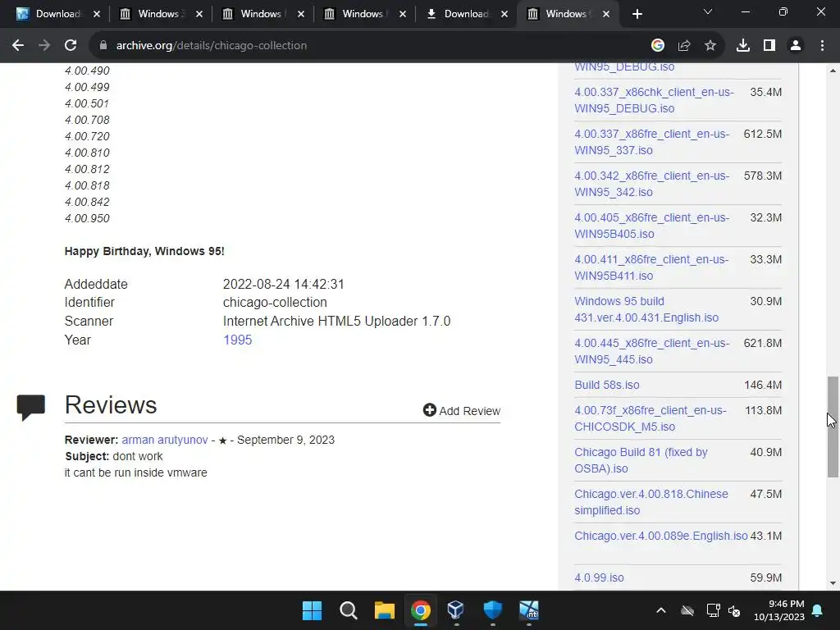The width and height of the screenshot is (840, 630).
Task: Go back to the previous page
Action: point(18,46)
